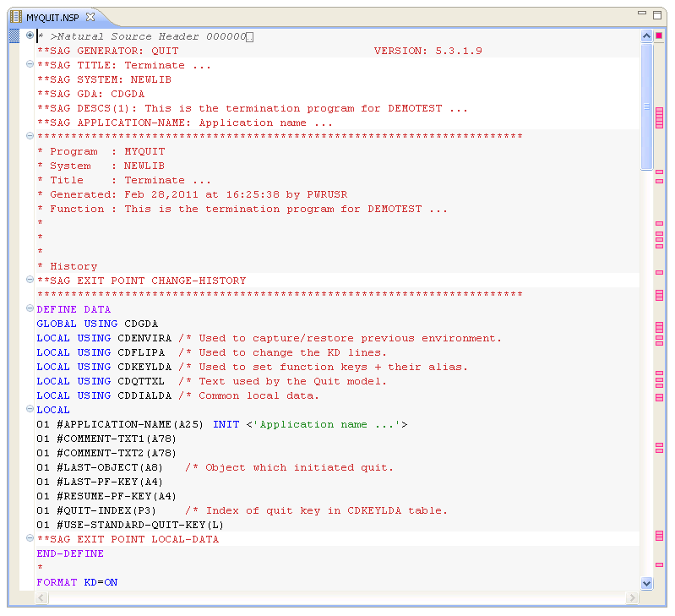Screen dimensions: 675x616
Task: Click the folded-text placeholder box after 000000
Action: [249, 37]
